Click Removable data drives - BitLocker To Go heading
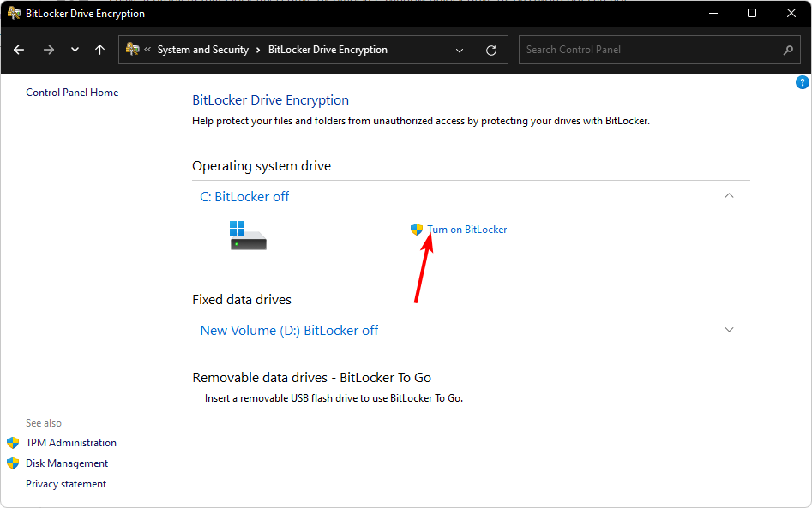 [x=312, y=378]
